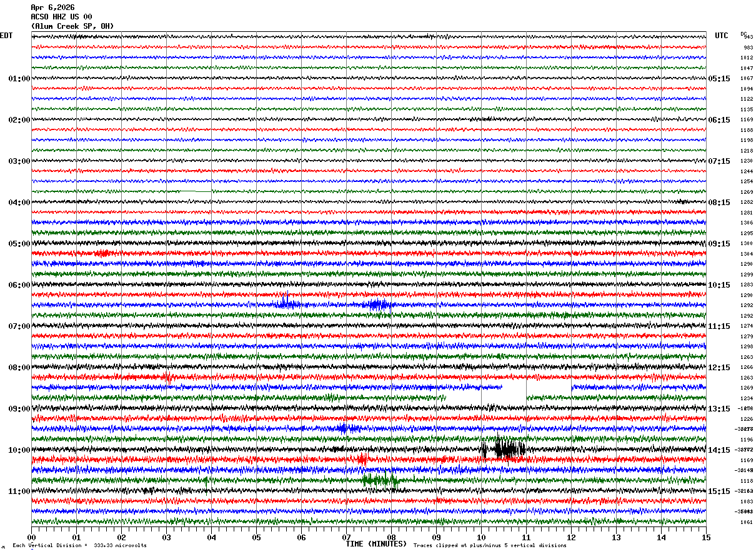
Task: Click the 'Each Vertical Division = 333.33 microvolts' note
Action: 80,546
